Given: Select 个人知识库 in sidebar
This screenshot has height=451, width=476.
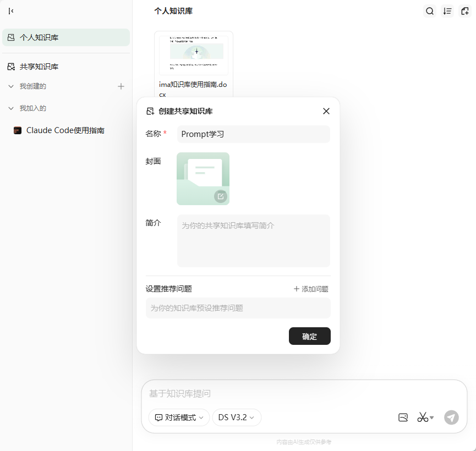Looking at the screenshot, I should tap(66, 37).
